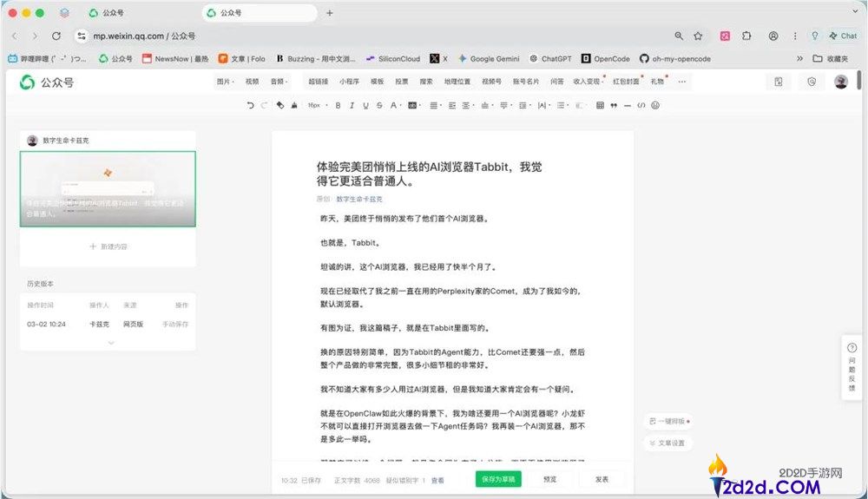The image size is (868, 499).
Task: Click 新建内容 to add new content
Action: click(x=108, y=246)
